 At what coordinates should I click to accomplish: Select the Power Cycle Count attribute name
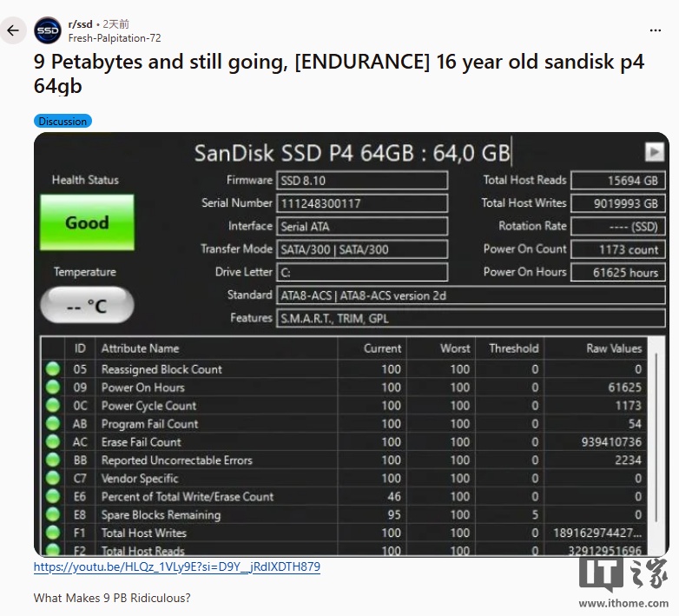pyautogui.click(x=148, y=406)
